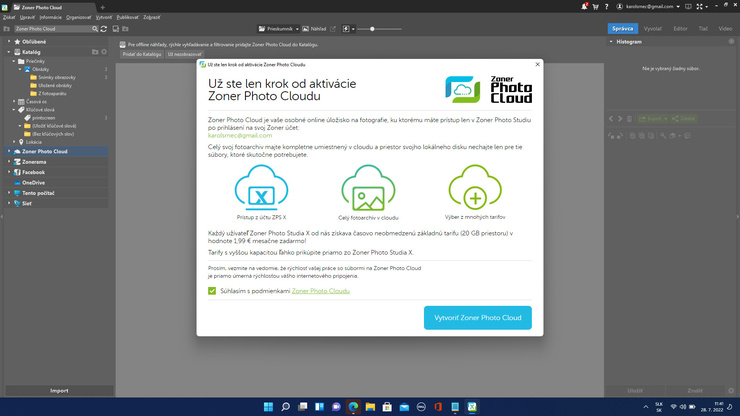Select the Facebook tree item

point(34,172)
